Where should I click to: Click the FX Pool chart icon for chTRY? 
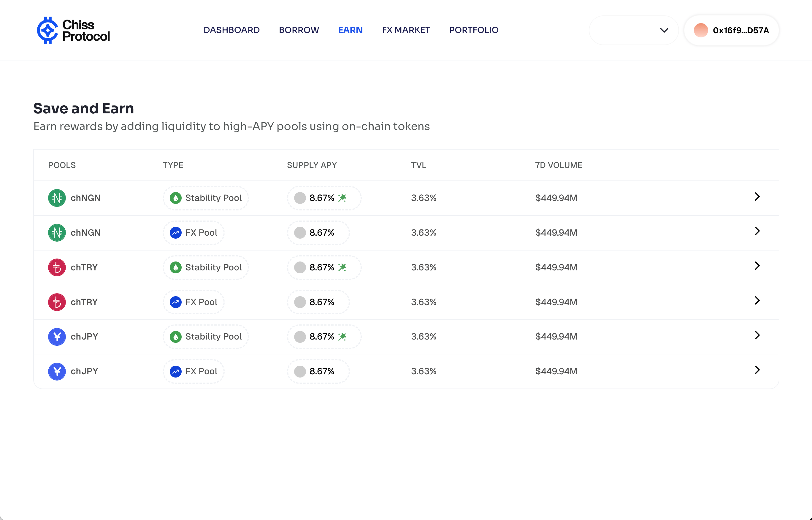coord(176,302)
